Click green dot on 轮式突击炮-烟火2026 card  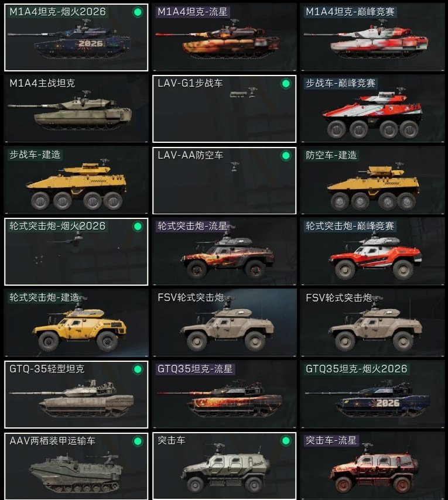(x=138, y=227)
